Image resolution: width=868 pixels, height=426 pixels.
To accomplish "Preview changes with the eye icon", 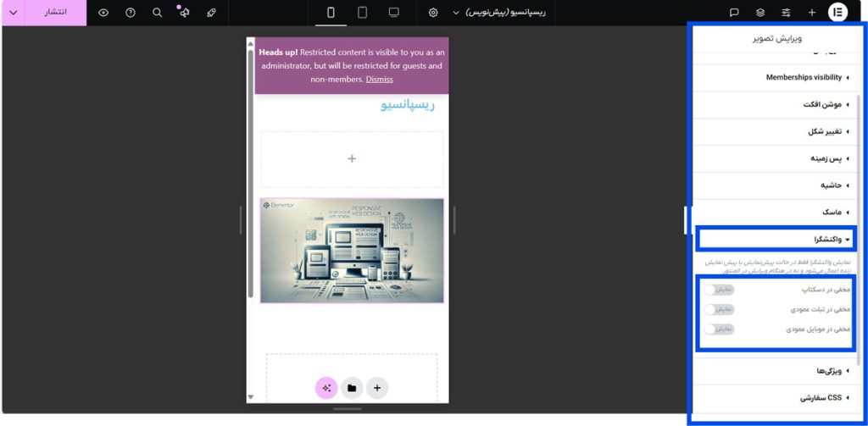I will coord(103,13).
